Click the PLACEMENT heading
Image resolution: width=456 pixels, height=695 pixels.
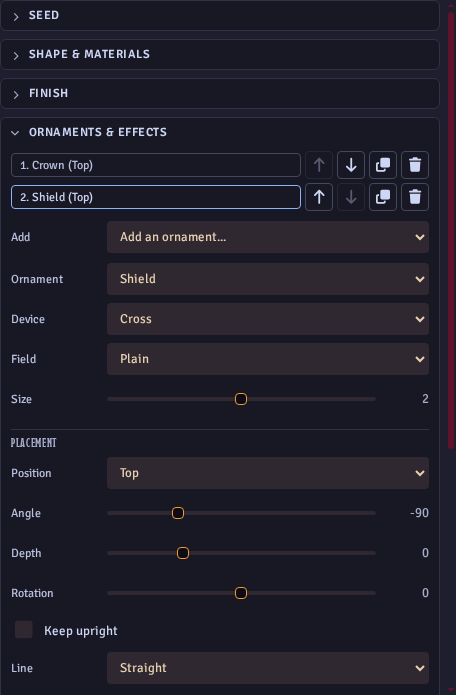tap(34, 443)
